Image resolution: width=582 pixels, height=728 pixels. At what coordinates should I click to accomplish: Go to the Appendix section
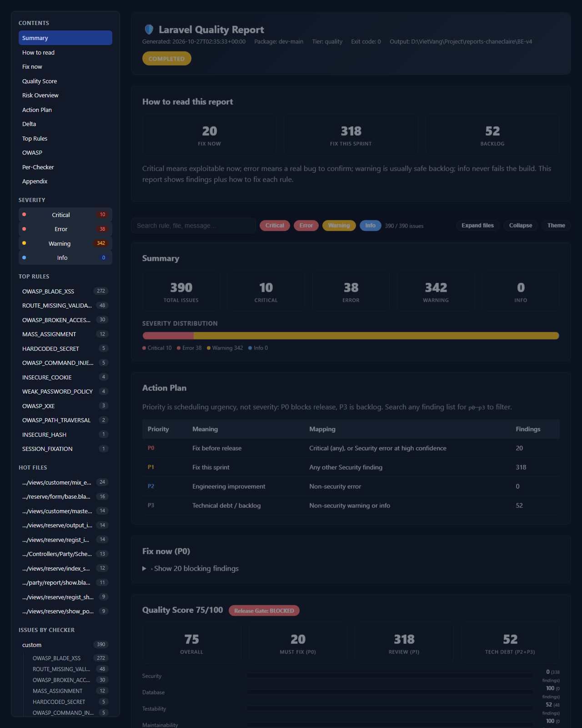(x=65, y=181)
